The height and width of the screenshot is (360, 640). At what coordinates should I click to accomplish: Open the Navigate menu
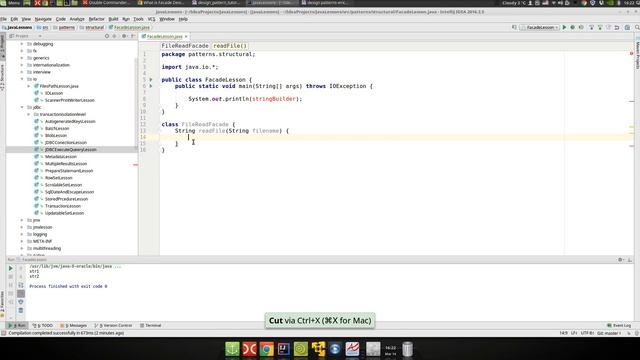coord(43,19)
